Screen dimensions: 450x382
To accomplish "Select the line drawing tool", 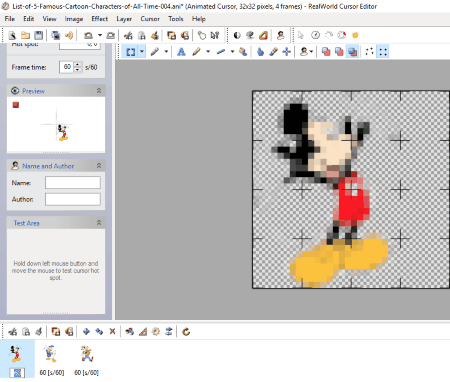I will pos(221,52).
